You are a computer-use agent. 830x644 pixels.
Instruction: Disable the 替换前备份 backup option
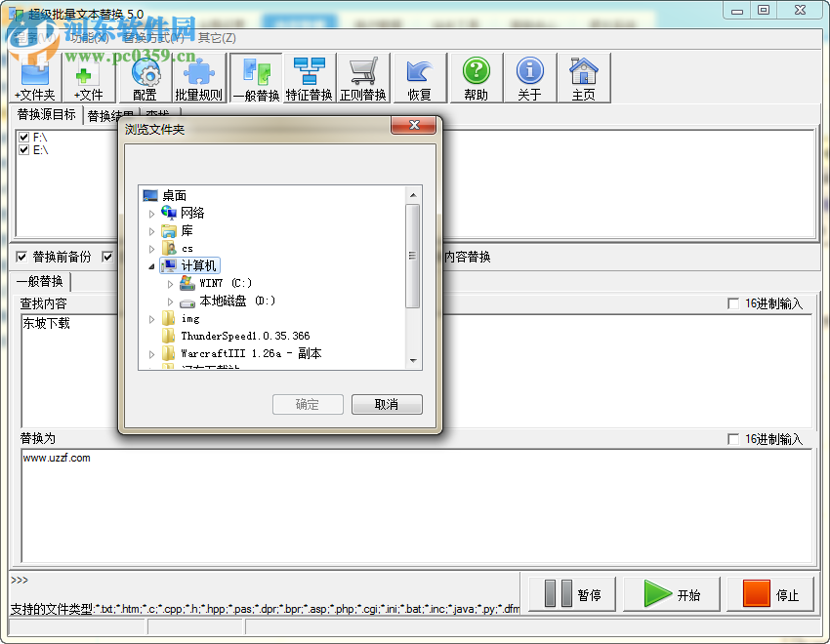click(22, 257)
